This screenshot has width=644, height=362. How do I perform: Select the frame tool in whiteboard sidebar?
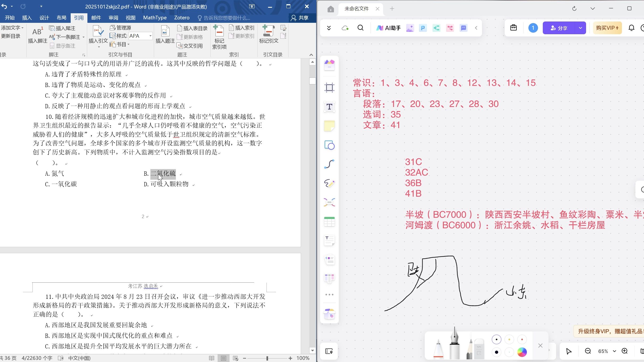click(329, 88)
